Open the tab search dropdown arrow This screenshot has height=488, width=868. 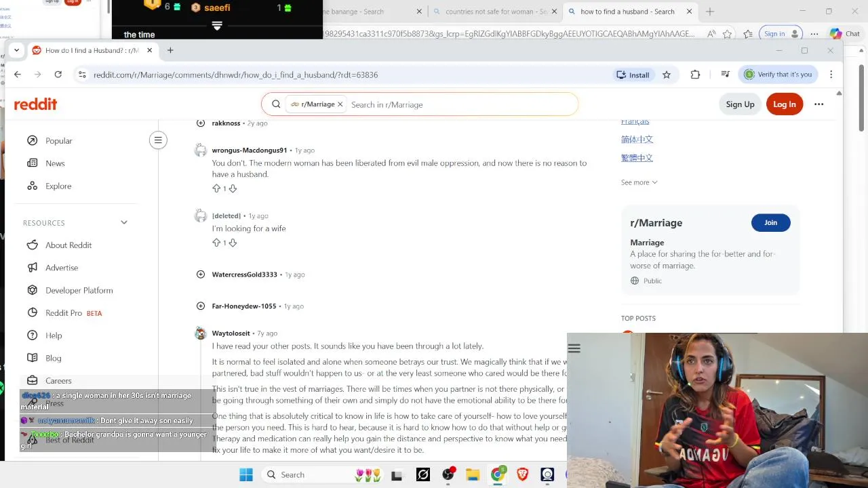(16, 50)
